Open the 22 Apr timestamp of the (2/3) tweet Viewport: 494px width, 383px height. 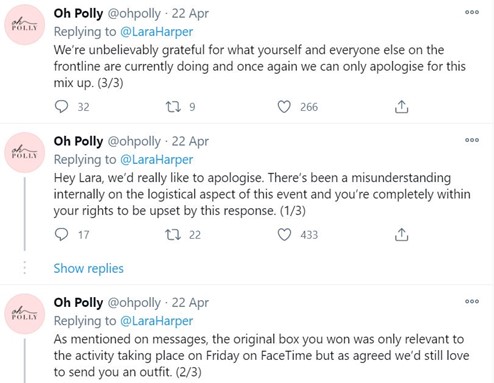(x=190, y=302)
